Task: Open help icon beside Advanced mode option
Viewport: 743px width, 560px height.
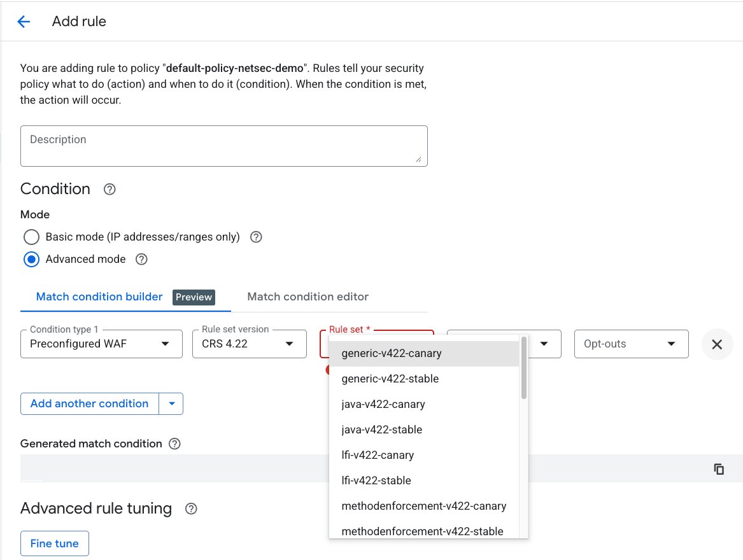Action: pos(141,259)
